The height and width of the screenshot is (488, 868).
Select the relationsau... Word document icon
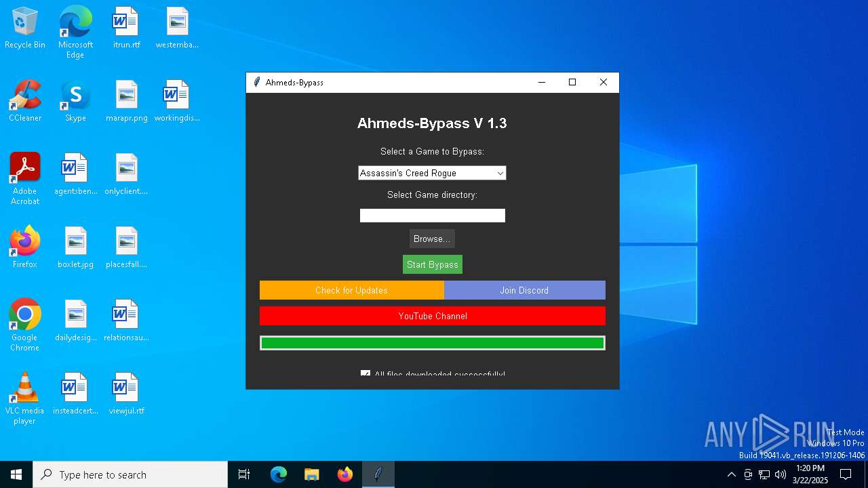point(126,321)
